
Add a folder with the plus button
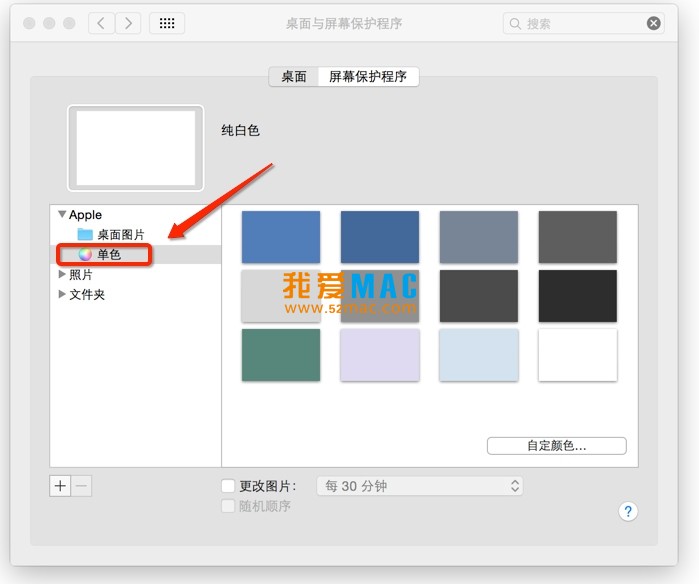(60, 486)
